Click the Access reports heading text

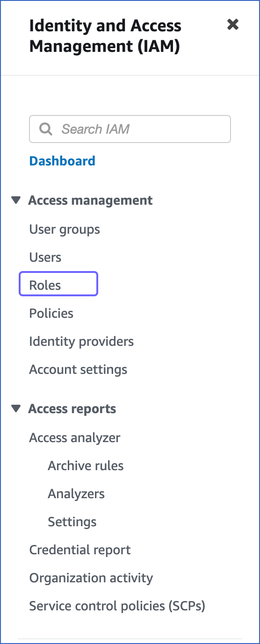point(72,409)
